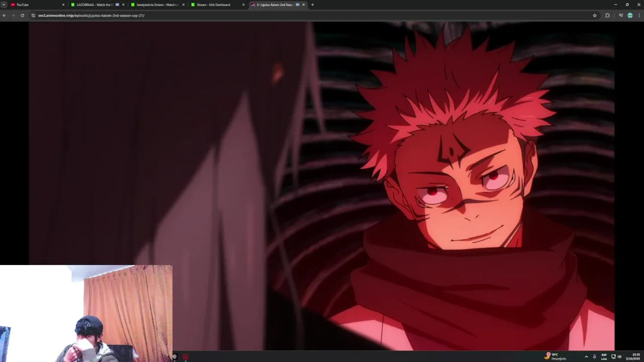
Task: Audio indicator on Jujutsu Kaisen tab
Action: pos(297,5)
